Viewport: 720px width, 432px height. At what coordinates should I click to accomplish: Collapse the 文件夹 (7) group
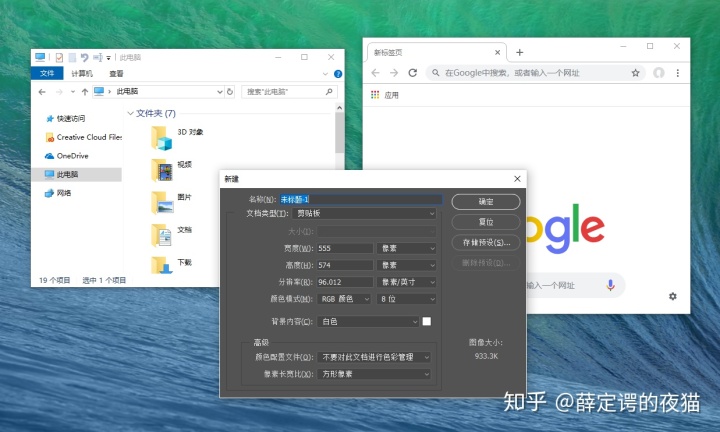tap(130, 113)
